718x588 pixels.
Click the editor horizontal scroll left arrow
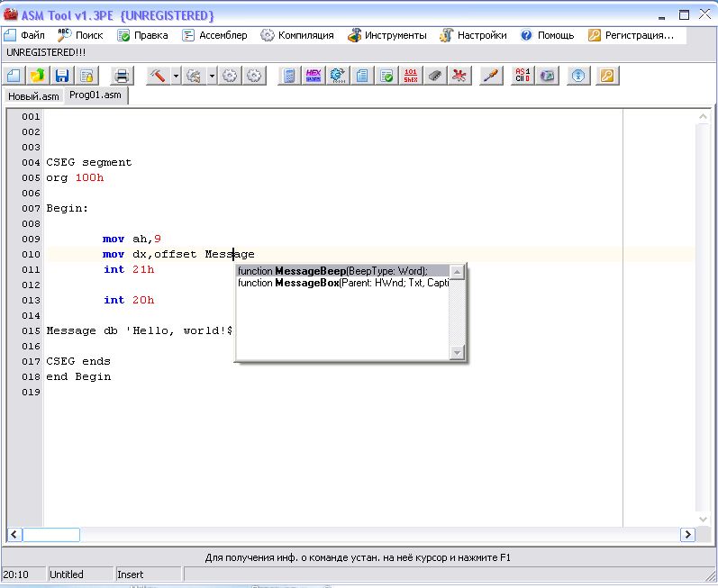tap(14, 535)
